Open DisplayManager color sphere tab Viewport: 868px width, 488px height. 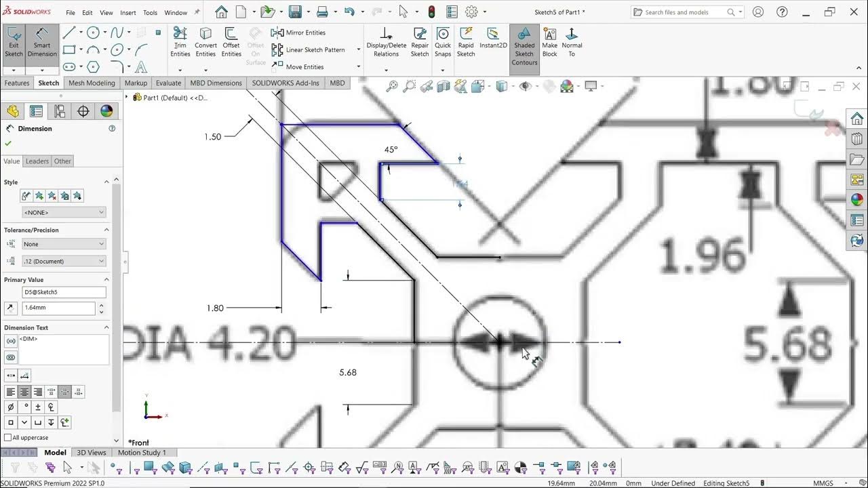[106, 111]
